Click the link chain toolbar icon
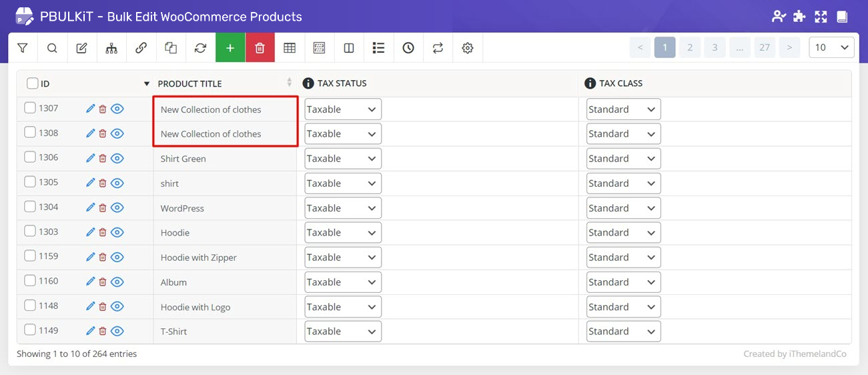The height and width of the screenshot is (375, 868). [141, 48]
